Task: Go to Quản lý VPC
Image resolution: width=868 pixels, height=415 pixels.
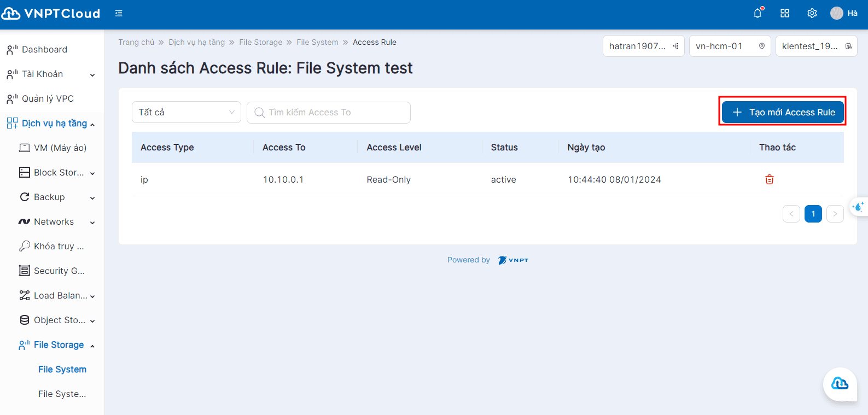Action: click(48, 98)
